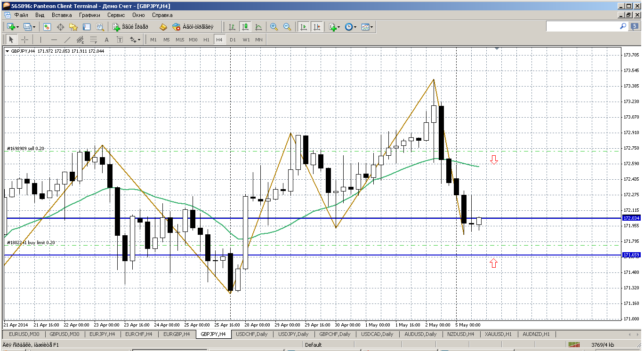Open the Strategy Tester icon
Screen dimensions: 644x351
(100, 27)
